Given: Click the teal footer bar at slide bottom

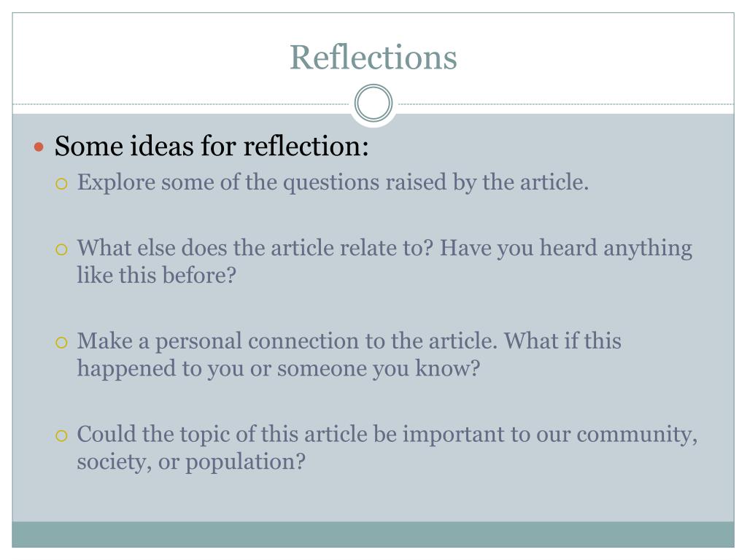Looking at the screenshot, I should [373, 534].
